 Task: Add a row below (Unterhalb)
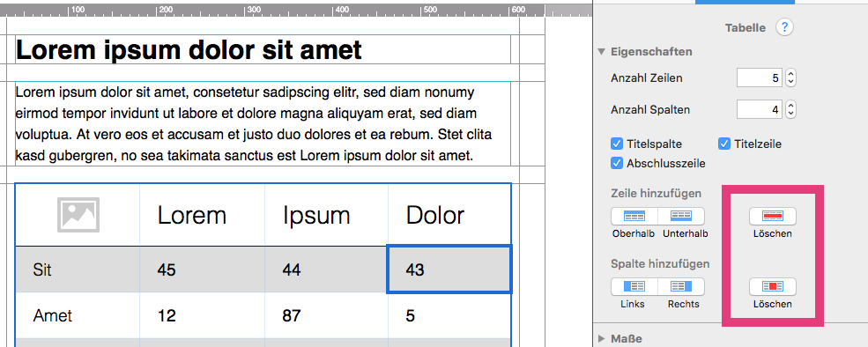[x=681, y=216]
